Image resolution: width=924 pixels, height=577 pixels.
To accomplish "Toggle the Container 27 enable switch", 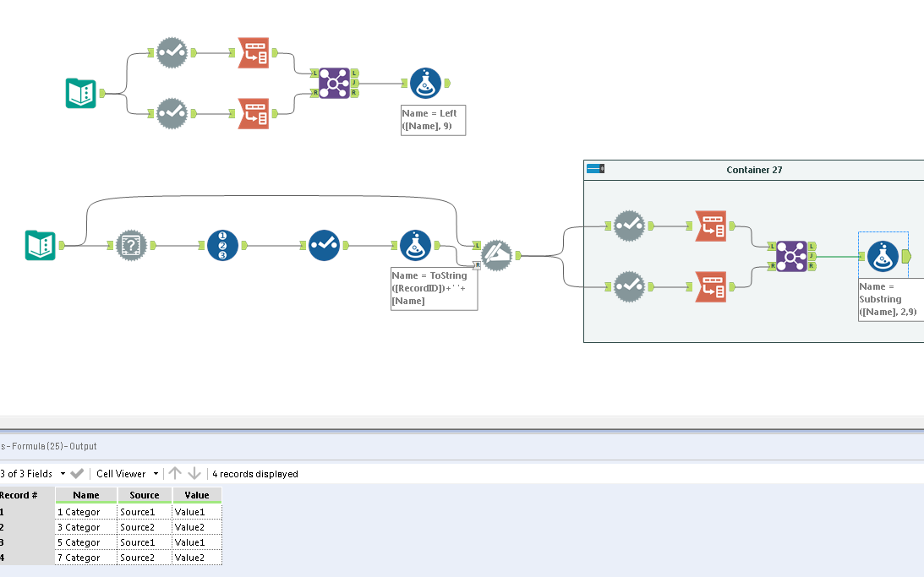I will pos(594,168).
